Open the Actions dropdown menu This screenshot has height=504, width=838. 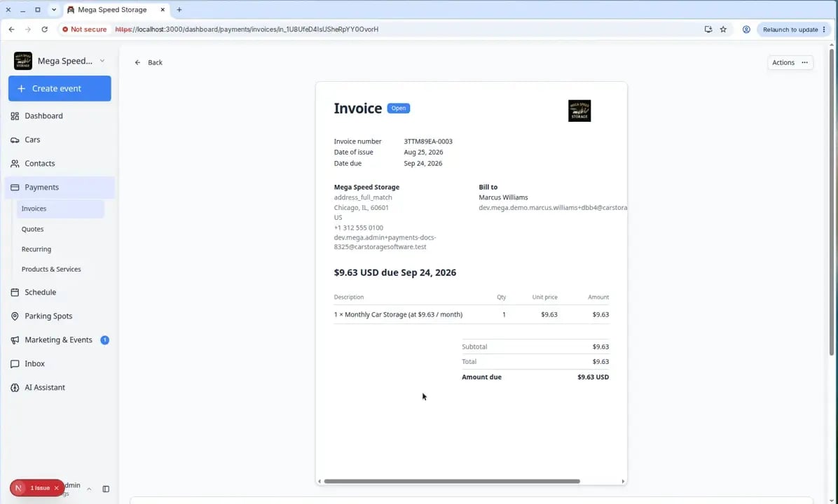[x=790, y=62]
